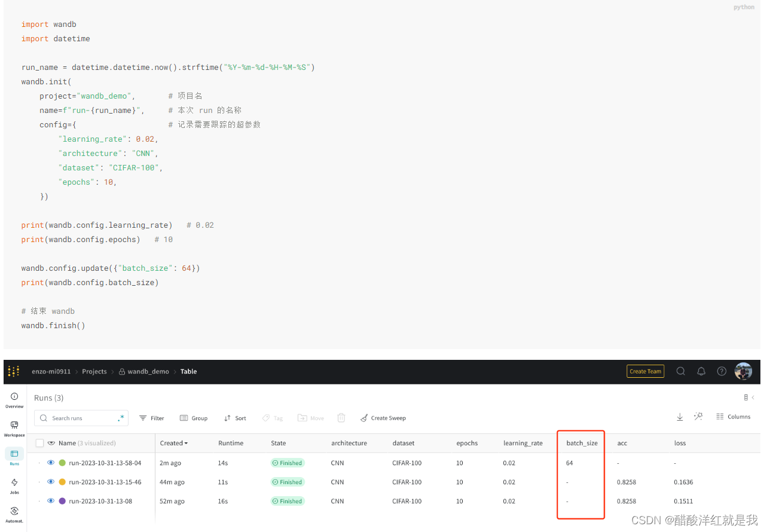Image resolution: width=767 pixels, height=532 pixels.
Task: Open the Jobs page in the sidebar
Action: pyautogui.click(x=14, y=486)
